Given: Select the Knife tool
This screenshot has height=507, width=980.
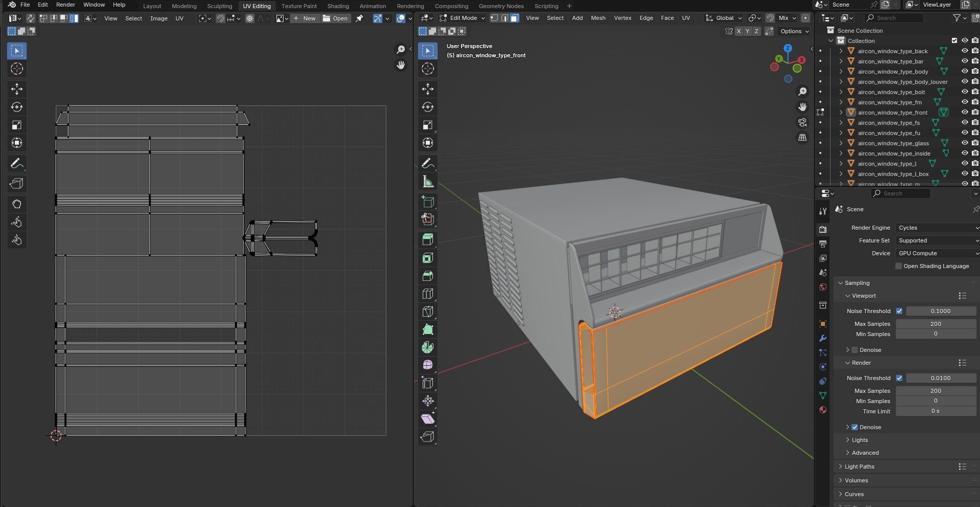Looking at the screenshot, I should pos(428,312).
